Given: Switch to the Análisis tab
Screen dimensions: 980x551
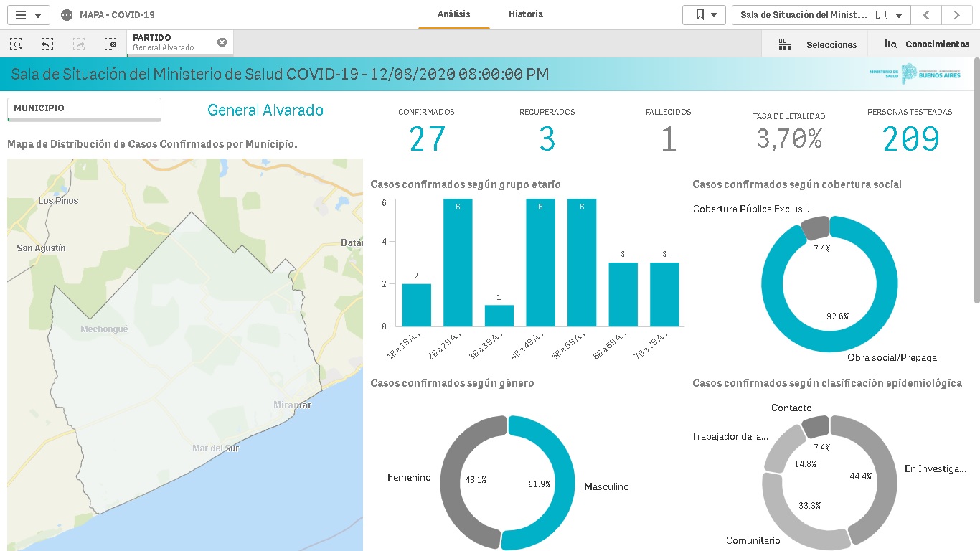Looking at the screenshot, I should pyautogui.click(x=454, y=14).
